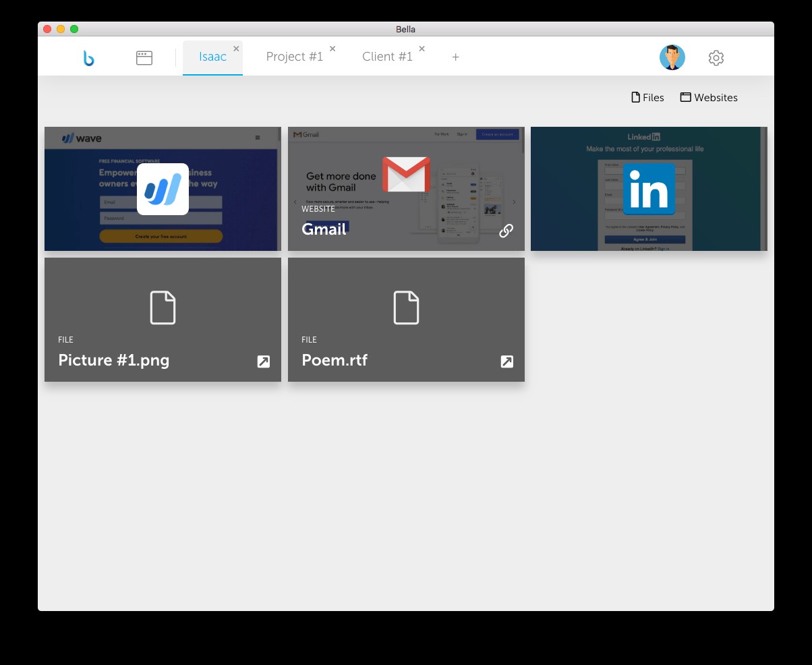The height and width of the screenshot is (665, 812).
Task: Switch to the Client #1 tab
Action: click(387, 57)
